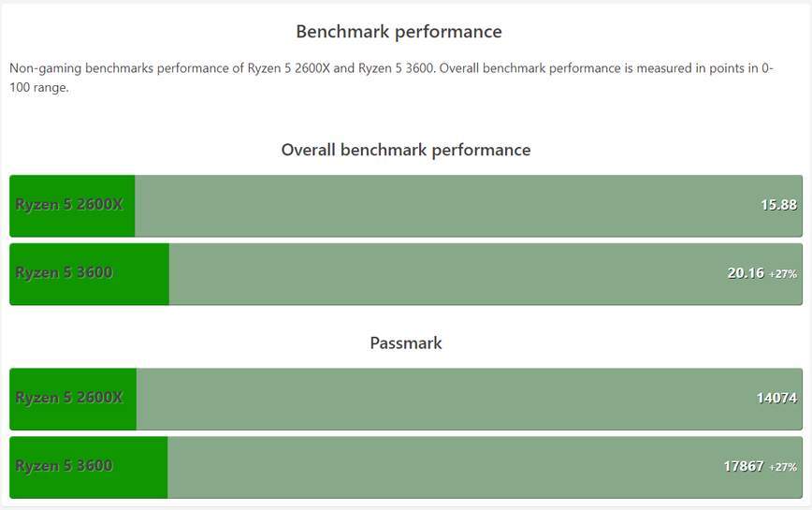Click the Passmark section heading

pyautogui.click(x=405, y=342)
